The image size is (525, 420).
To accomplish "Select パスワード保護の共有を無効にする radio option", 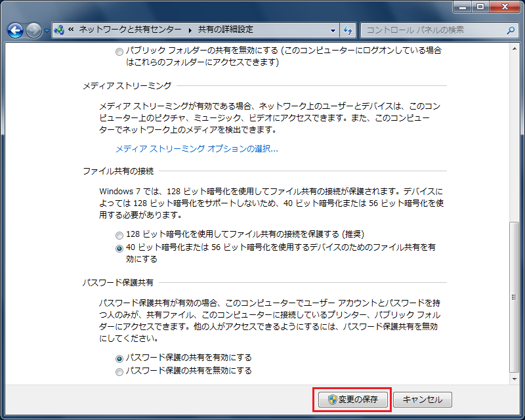I will (119, 371).
